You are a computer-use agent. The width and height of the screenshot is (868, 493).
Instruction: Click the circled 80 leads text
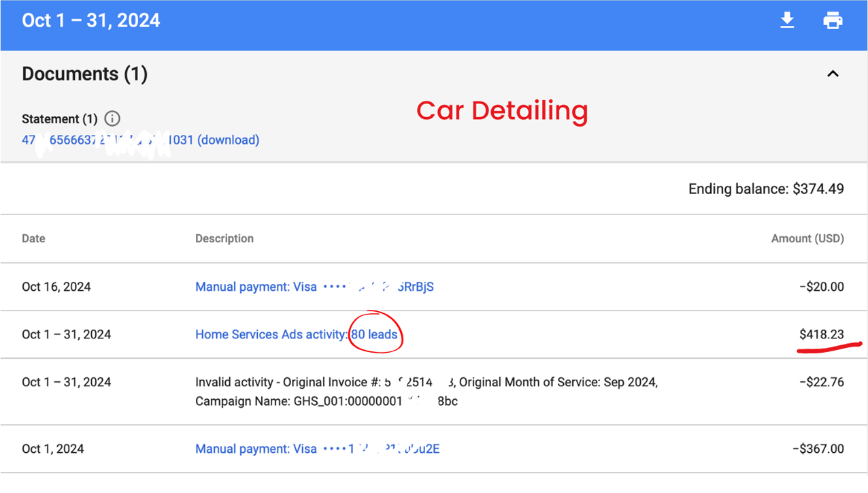pos(374,334)
